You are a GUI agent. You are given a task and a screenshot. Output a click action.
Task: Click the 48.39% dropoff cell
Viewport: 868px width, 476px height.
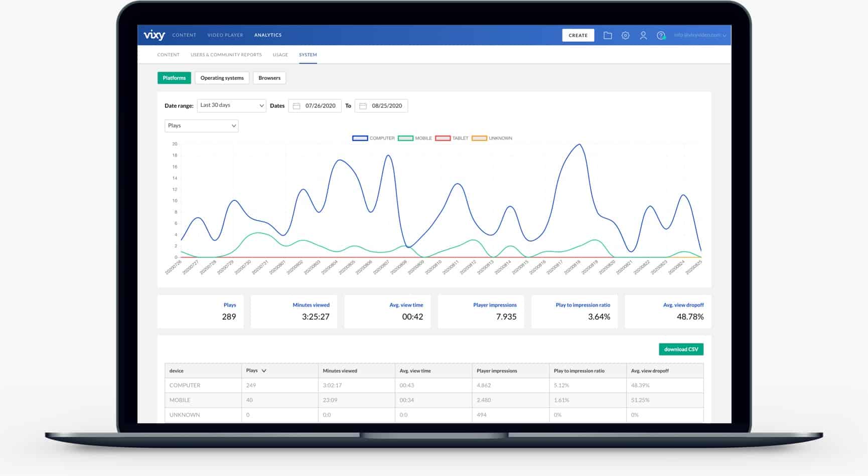click(x=665, y=385)
